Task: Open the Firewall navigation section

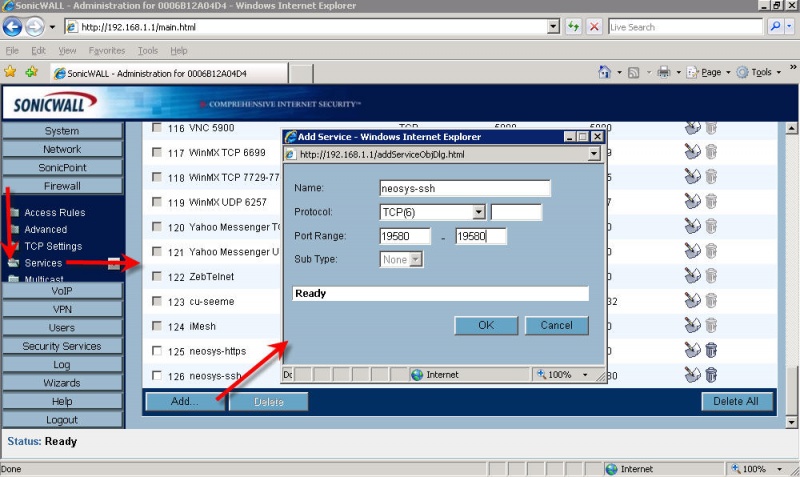Action: 62,186
